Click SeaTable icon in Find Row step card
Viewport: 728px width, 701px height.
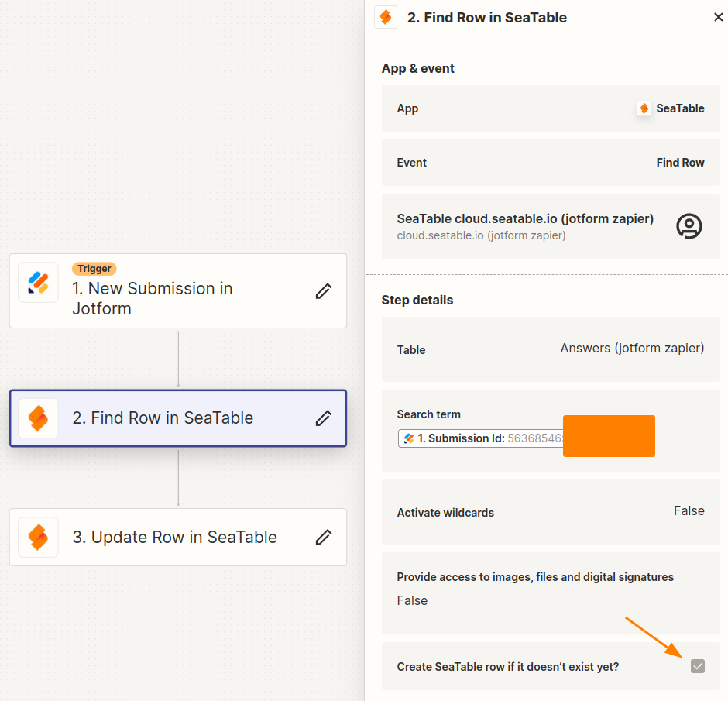[38, 418]
